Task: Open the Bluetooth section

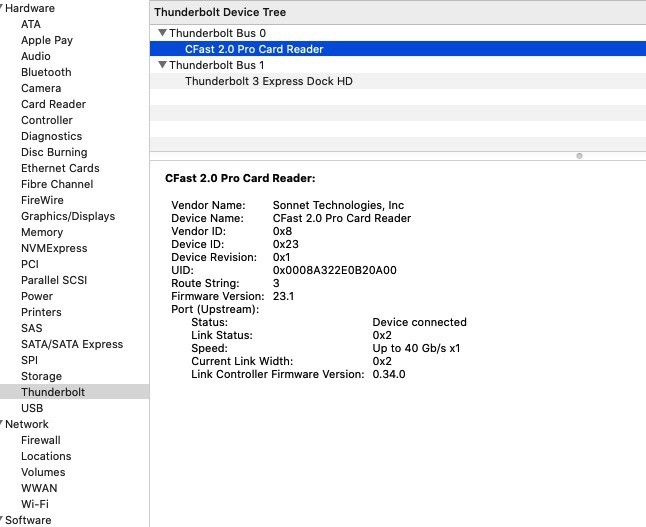Action: (x=46, y=72)
